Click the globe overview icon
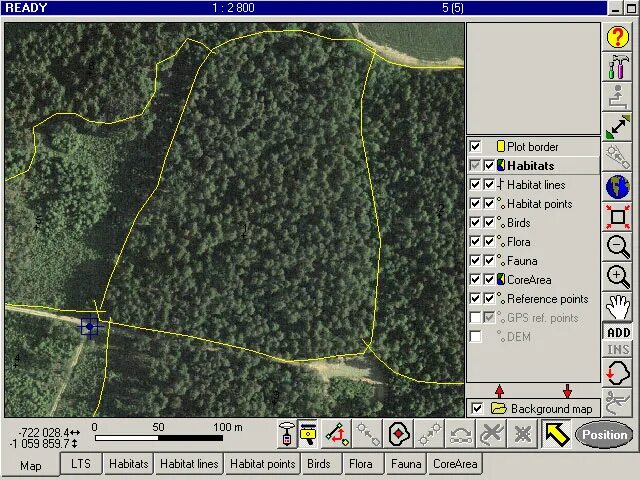This screenshot has height=480, width=640. coord(618,187)
